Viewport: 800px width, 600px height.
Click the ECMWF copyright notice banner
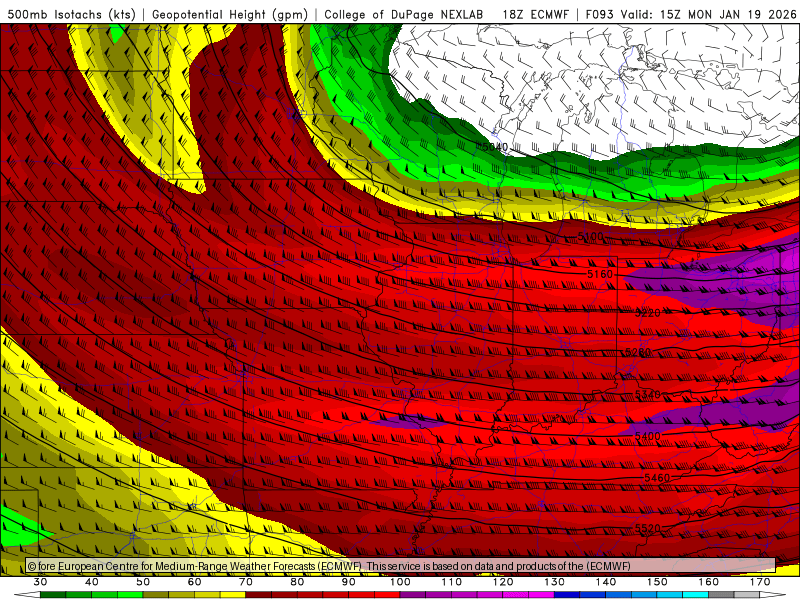tap(401, 566)
